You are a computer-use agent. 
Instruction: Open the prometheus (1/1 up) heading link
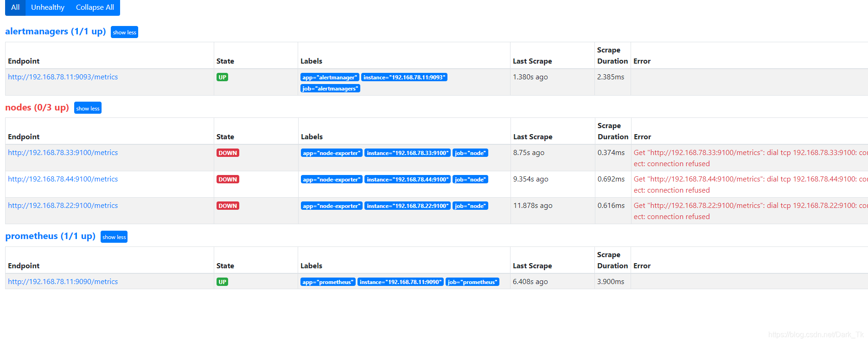[50, 236]
